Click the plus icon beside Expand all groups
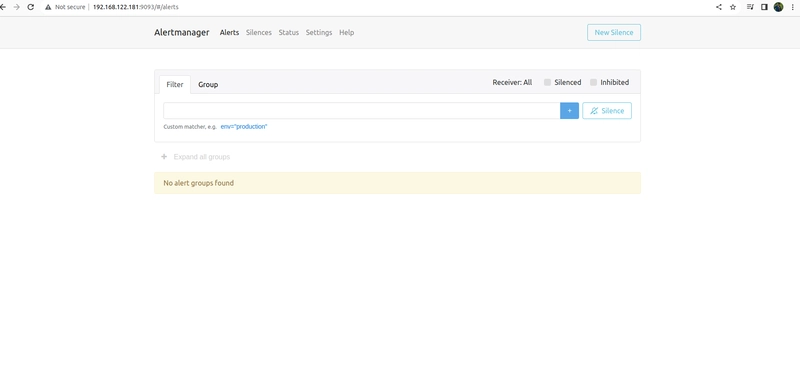The image size is (800, 379). 164,157
